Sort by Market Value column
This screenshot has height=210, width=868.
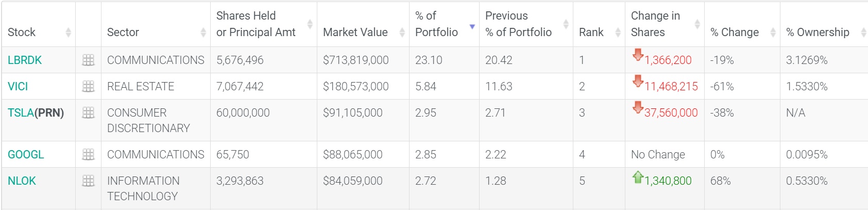(402, 33)
